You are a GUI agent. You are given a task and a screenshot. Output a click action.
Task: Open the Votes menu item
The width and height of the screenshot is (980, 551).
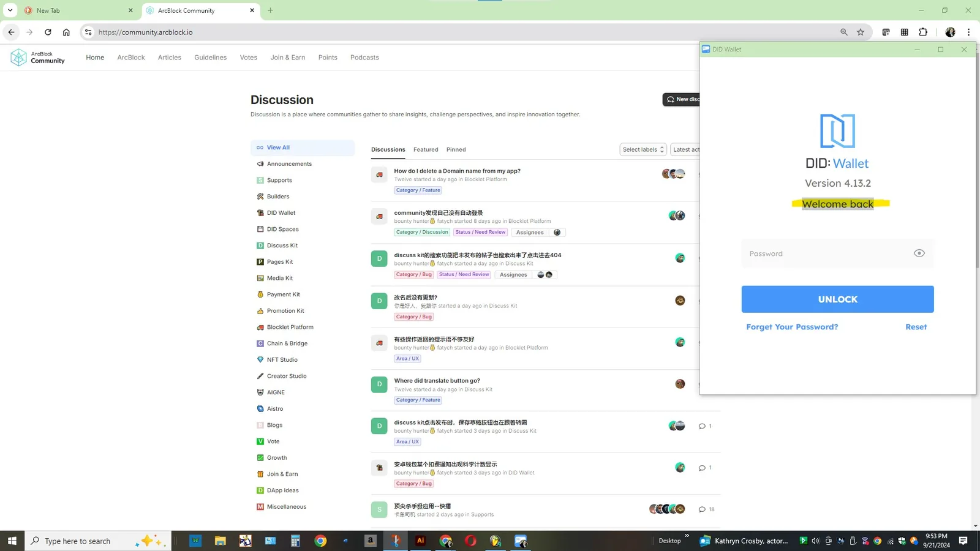(249, 58)
